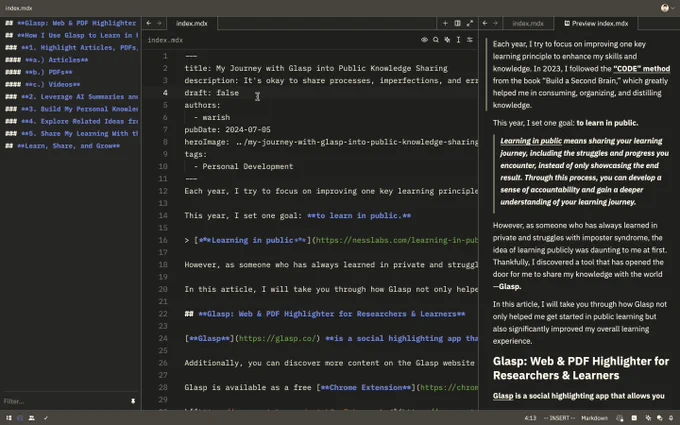The width and height of the screenshot is (680, 425).
Task: Toggle inlay hints eye icon in editor toolbar
Action: coord(424,40)
